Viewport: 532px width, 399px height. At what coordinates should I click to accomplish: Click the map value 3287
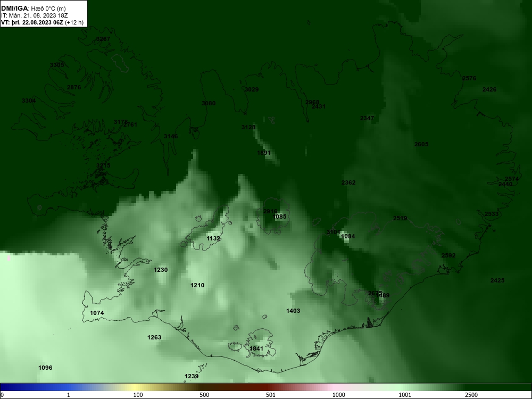[103, 39]
